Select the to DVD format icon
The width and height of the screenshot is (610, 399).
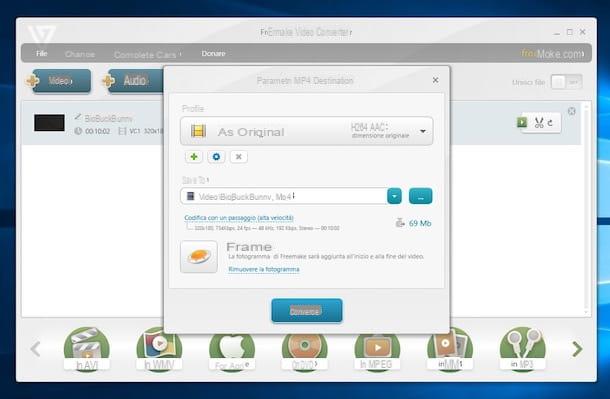(305, 351)
